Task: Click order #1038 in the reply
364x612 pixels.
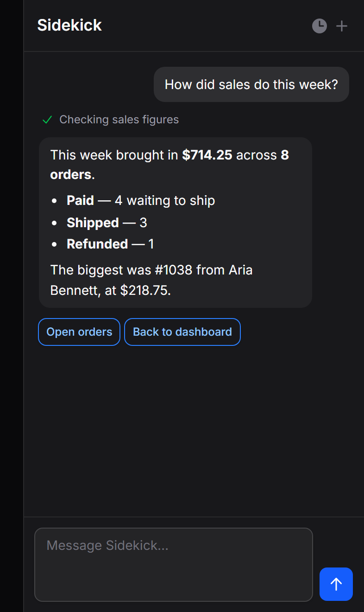Action: (174, 270)
